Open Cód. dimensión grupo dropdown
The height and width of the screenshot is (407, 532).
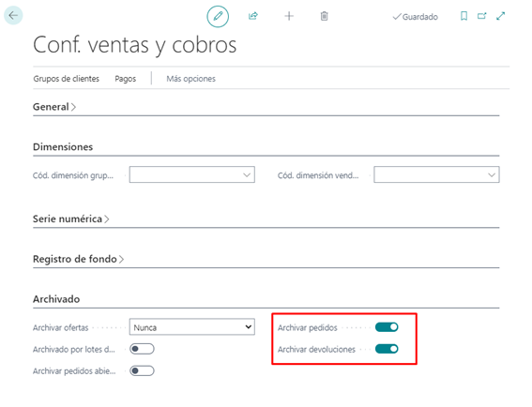click(192, 174)
